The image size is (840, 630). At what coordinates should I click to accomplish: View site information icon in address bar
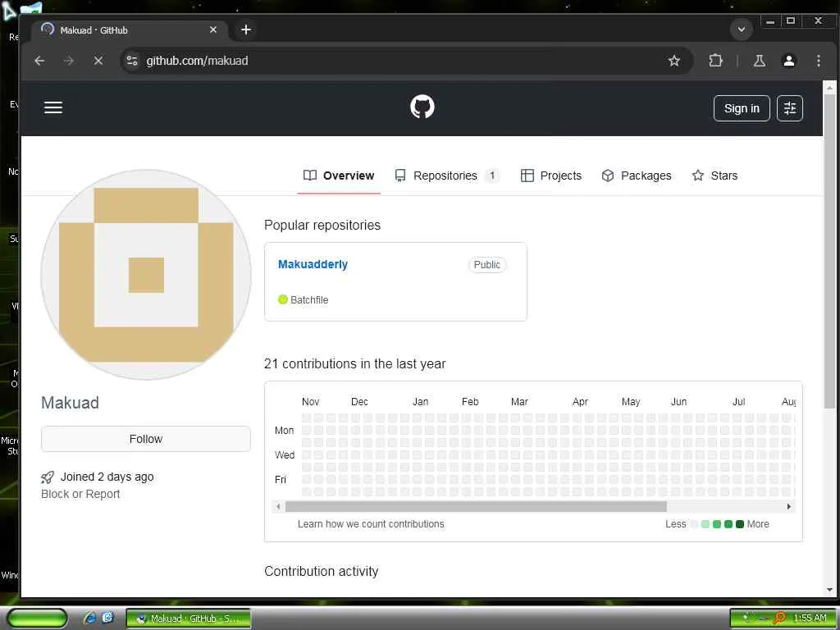(132, 61)
